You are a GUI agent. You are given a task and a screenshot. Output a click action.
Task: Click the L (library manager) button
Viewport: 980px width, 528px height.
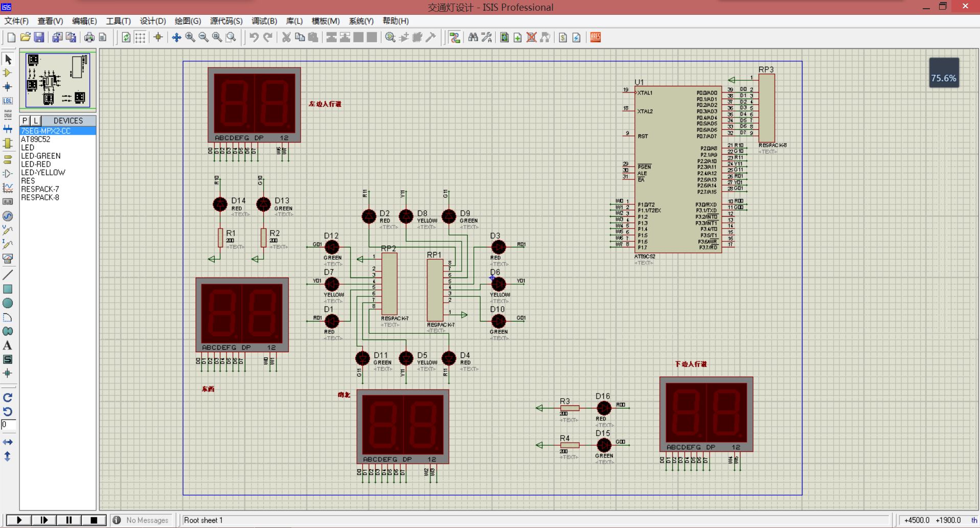(x=36, y=121)
